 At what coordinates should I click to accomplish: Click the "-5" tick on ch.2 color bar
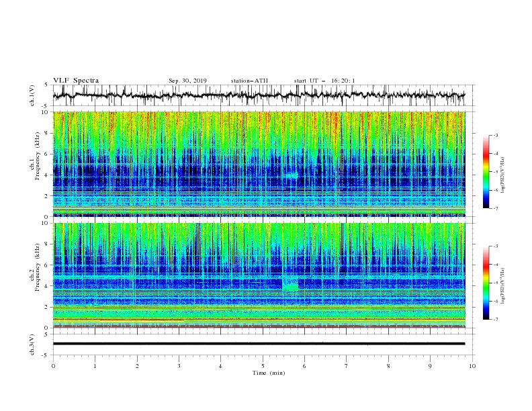tap(495, 283)
